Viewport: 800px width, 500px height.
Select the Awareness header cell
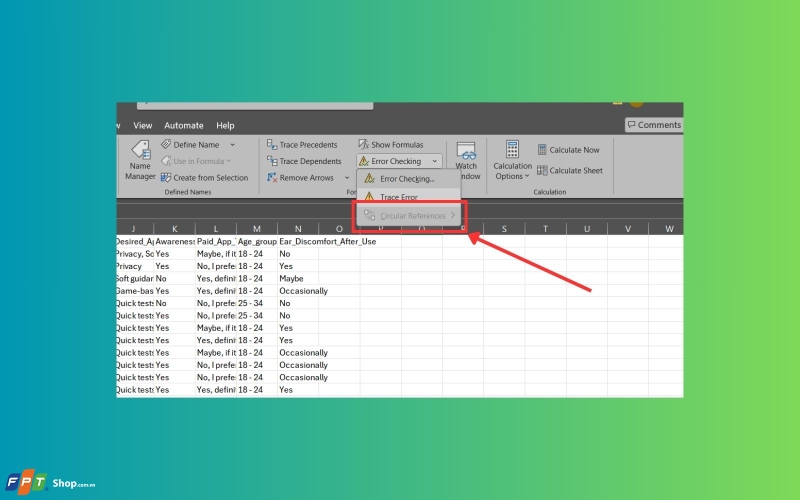[x=174, y=241]
